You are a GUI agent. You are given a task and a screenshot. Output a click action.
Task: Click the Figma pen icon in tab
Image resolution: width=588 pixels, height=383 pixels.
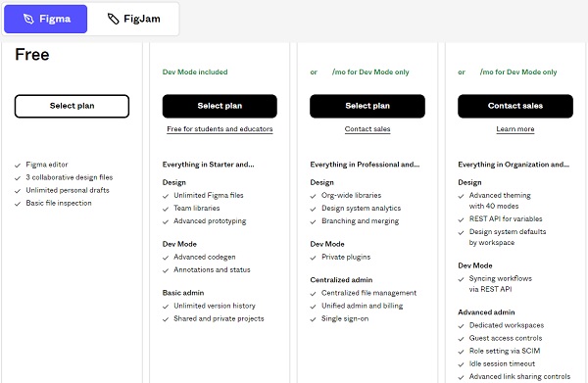(28, 19)
